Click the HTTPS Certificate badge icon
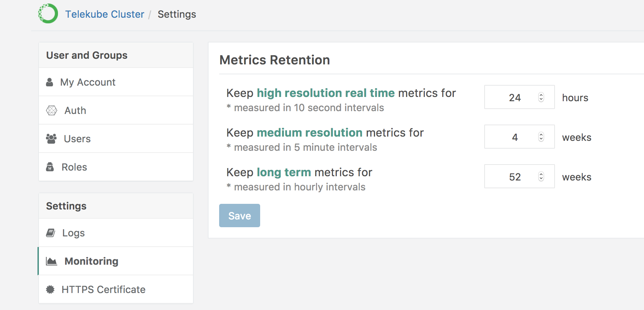Viewport: 644px width, 310px height. click(x=50, y=289)
